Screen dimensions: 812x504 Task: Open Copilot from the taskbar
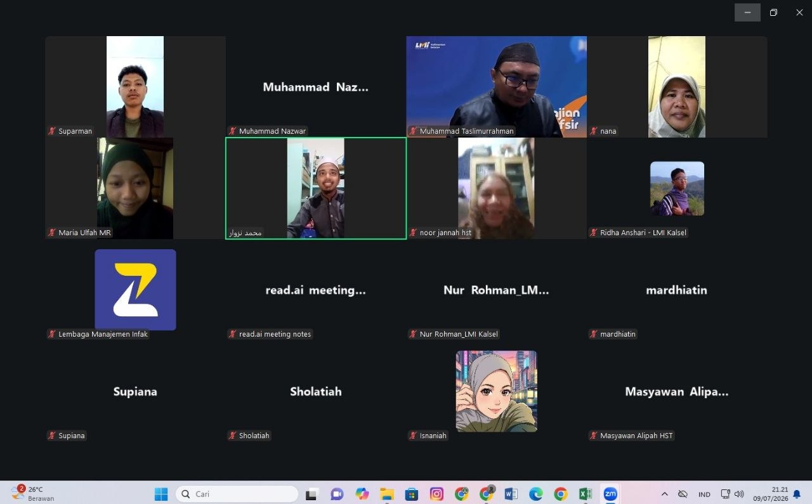tap(362, 494)
